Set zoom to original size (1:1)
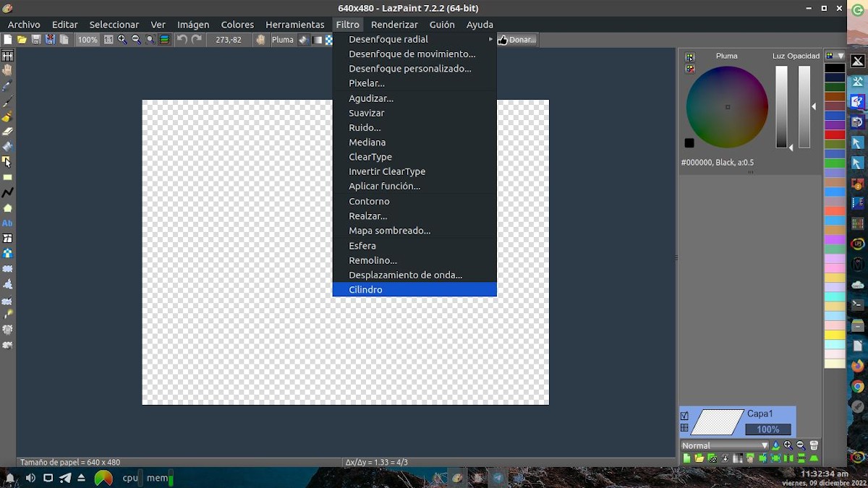This screenshot has width=868, height=488. coord(109,40)
